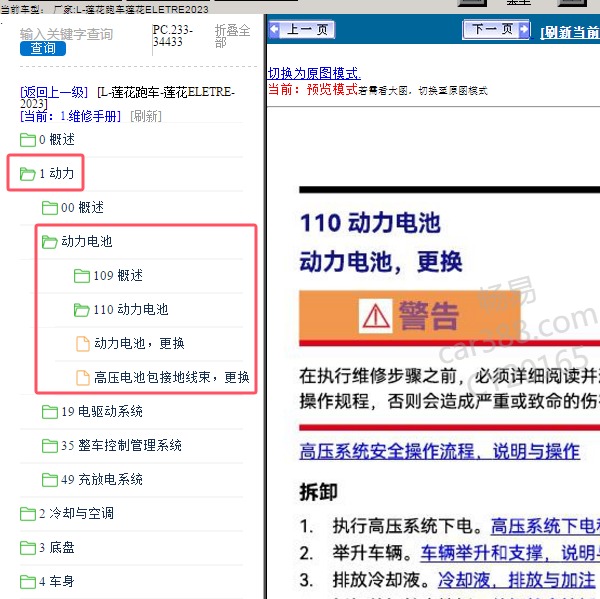The image size is (600, 599).
Task: Select 4 车身 tree label
Action: click(57, 582)
